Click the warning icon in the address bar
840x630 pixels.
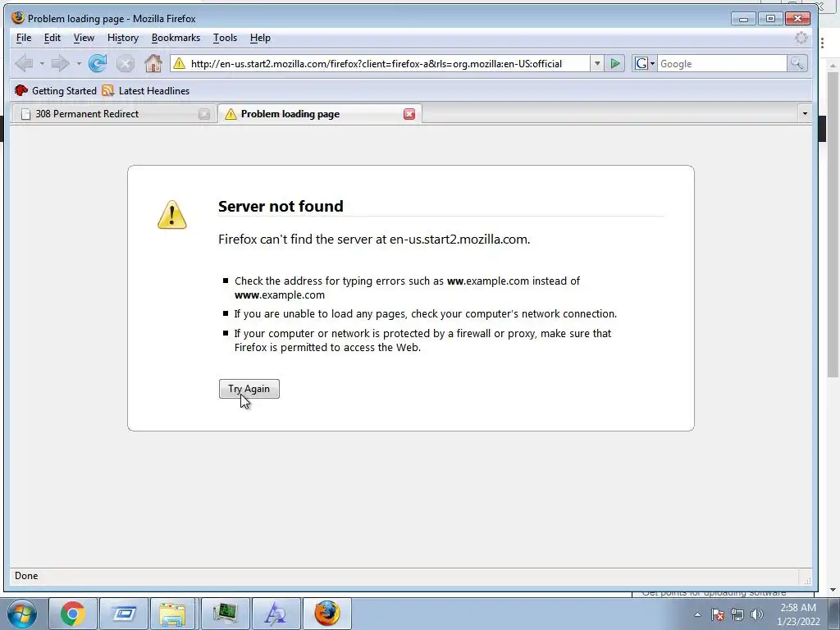[179, 63]
